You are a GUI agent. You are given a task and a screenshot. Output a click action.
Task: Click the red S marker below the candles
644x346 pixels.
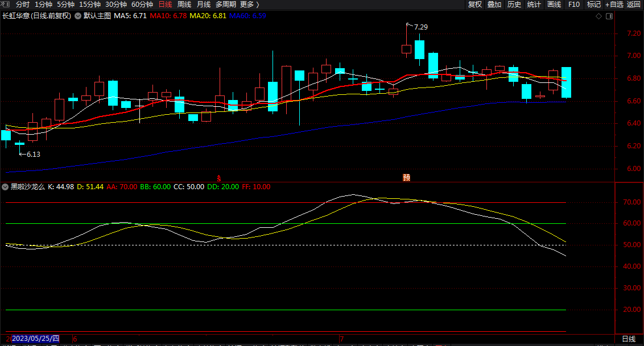(x=219, y=178)
